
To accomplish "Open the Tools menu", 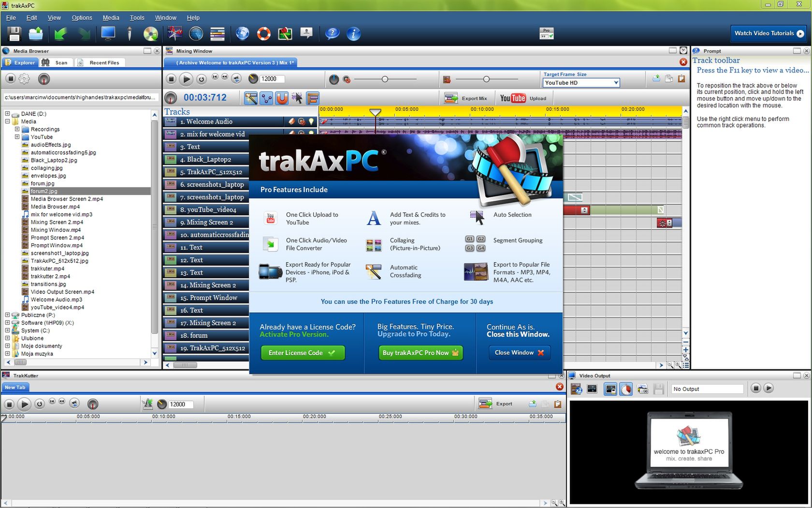I will pos(137,17).
